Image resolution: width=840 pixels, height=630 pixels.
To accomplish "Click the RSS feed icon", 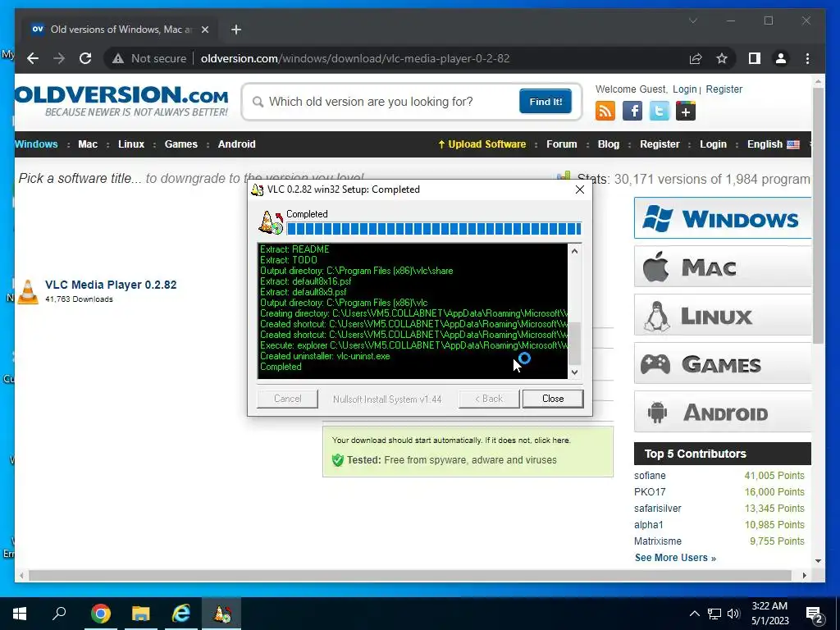I will tap(605, 112).
